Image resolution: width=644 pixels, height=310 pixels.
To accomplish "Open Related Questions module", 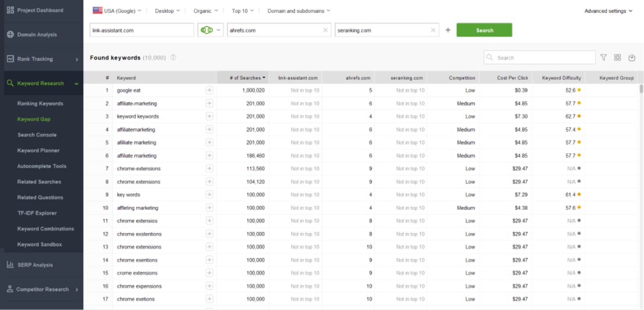I will coord(40,197).
